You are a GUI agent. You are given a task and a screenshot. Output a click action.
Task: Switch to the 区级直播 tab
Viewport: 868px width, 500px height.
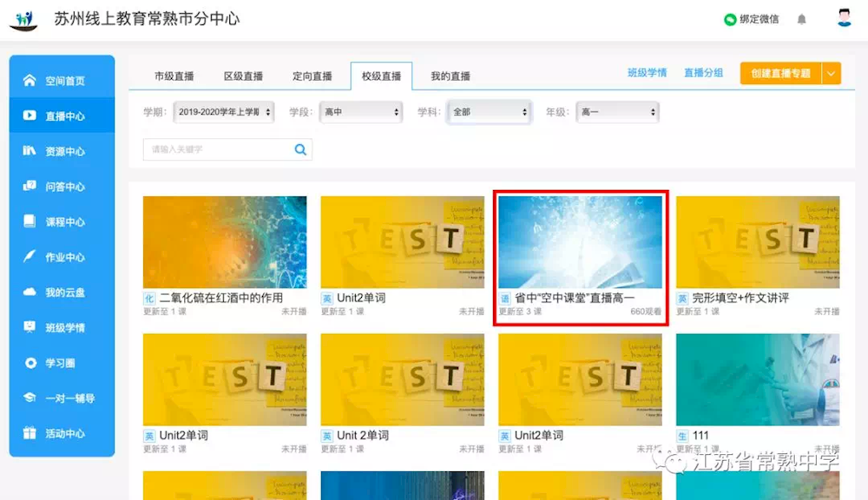click(x=243, y=76)
